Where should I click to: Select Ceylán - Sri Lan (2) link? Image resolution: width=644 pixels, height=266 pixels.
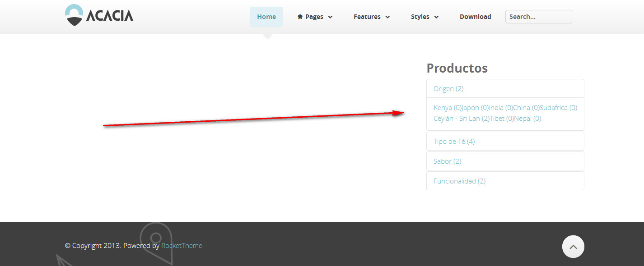click(x=462, y=119)
